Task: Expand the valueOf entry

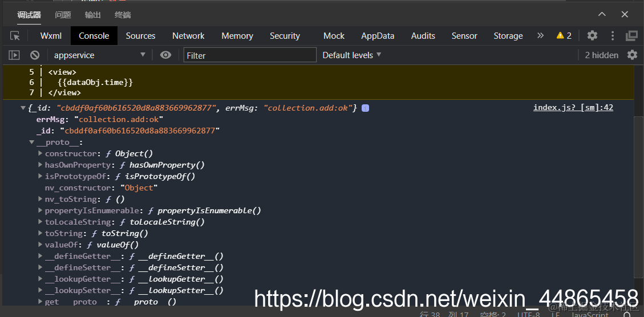Action: coord(40,245)
